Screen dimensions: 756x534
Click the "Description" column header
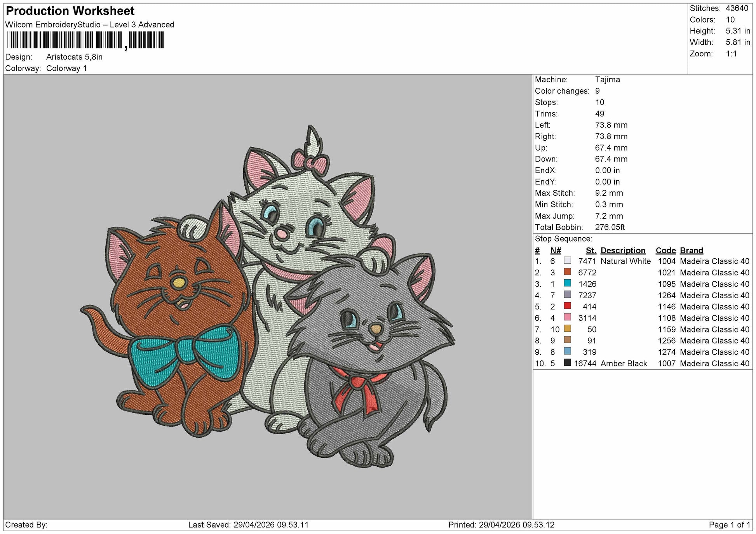[623, 250]
